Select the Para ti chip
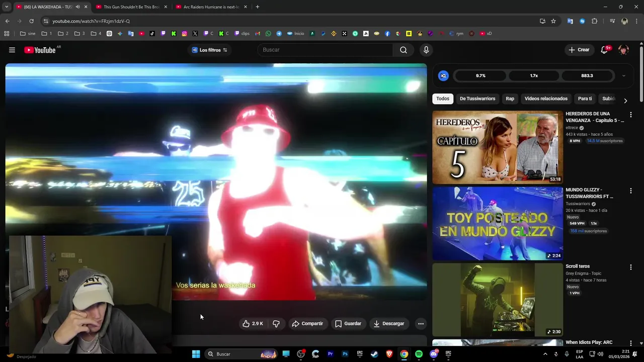644x362 pixels. pos(585,99)
